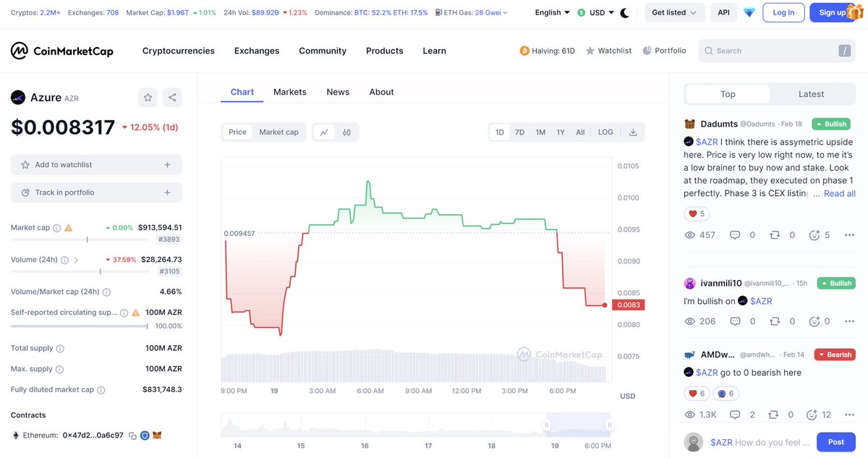
Task: Comment on ivanmili10 post
Action: pos(735,321)
